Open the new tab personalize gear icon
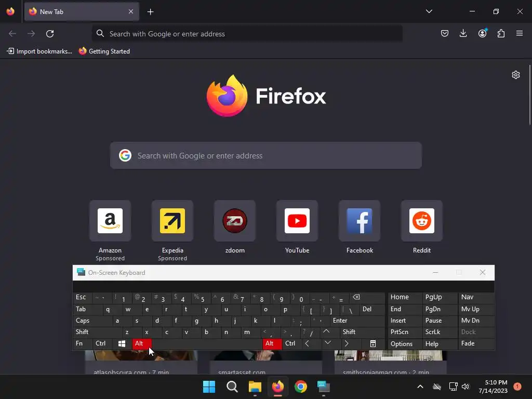This screenshot has height=399, width=532. [x=516, y=75]
